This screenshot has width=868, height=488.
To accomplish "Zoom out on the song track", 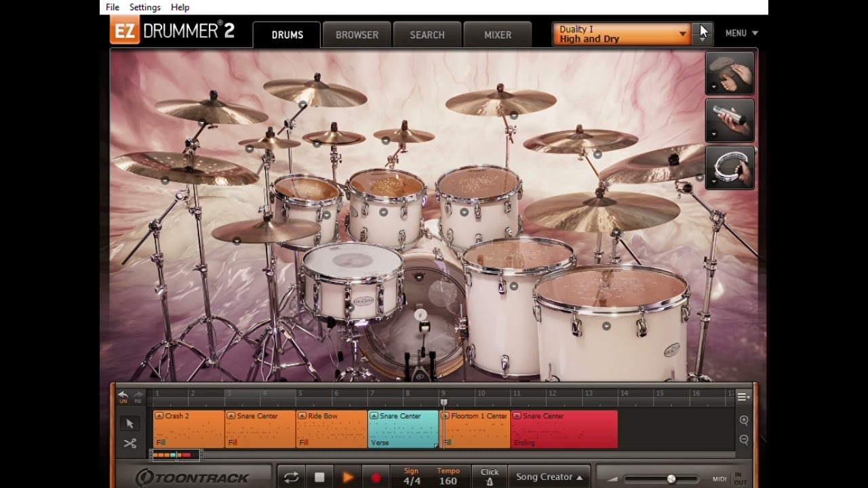I will [743, 439].
